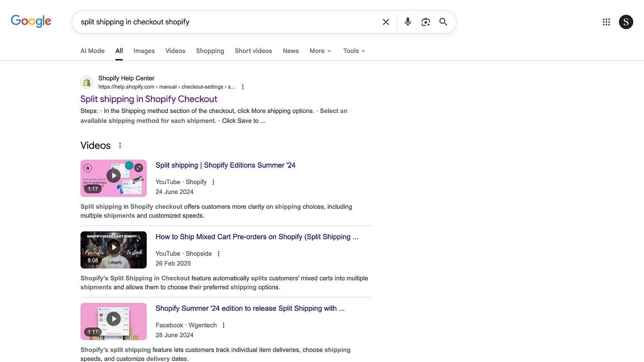Viewport: 644px width, 362px height.
Task: Open options menu for Facebook · Wgentech video
Action: pyautogui.click(x=223, y=325)
